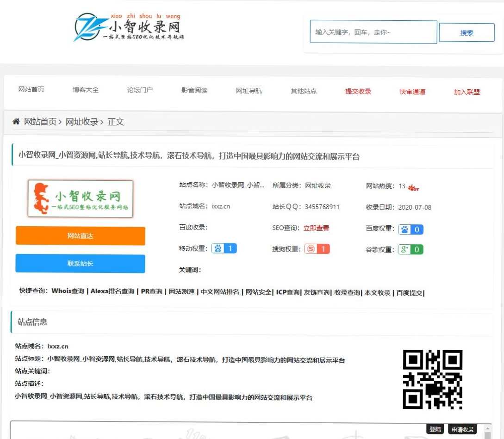This screenshot has width=504, height=439.
Task: Click the blue 联系站长 button
Action: coord(81,264)
